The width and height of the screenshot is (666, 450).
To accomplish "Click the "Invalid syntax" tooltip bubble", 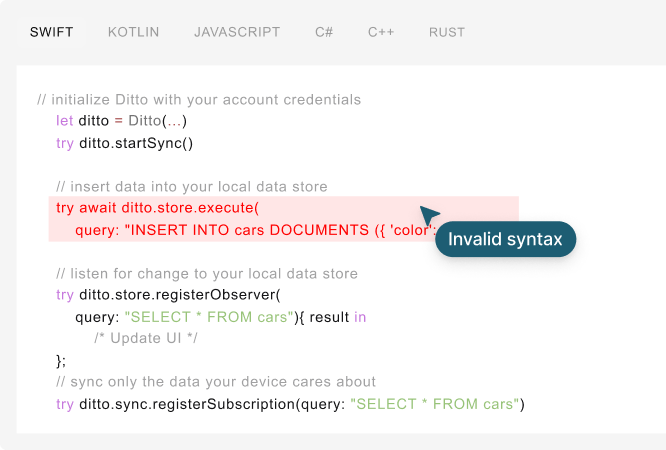I will (505, 239).
